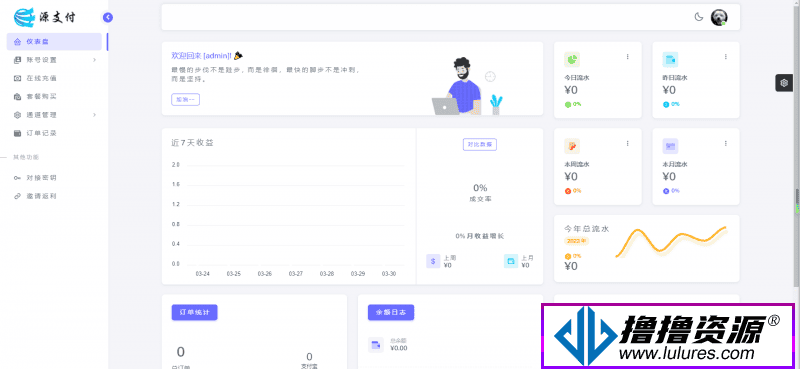The width and height of the screenshot is (800, 369).
Task: Click the 对比数据 compare data button
Action: tap(480, 144)
